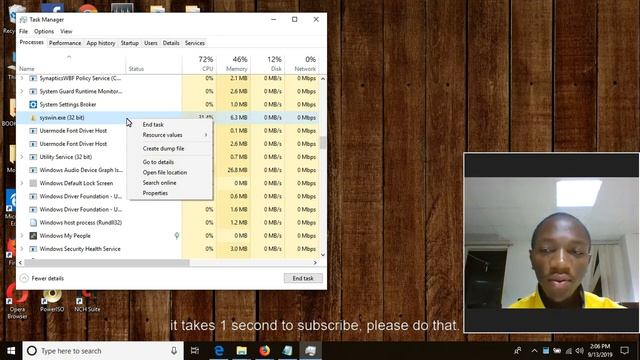Click the Windows host process (Rundll32) icon
The image size is (640, 360).
33,222
